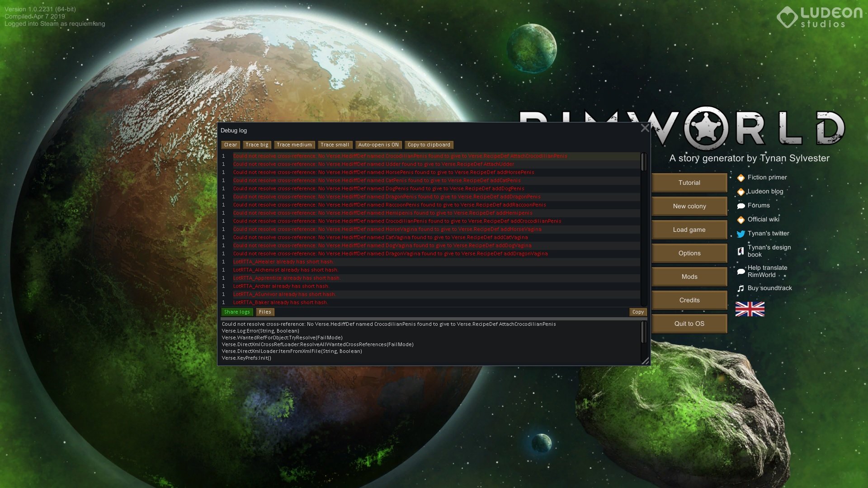
Task: Select the UK English flag
Action: tap(750, 309)
